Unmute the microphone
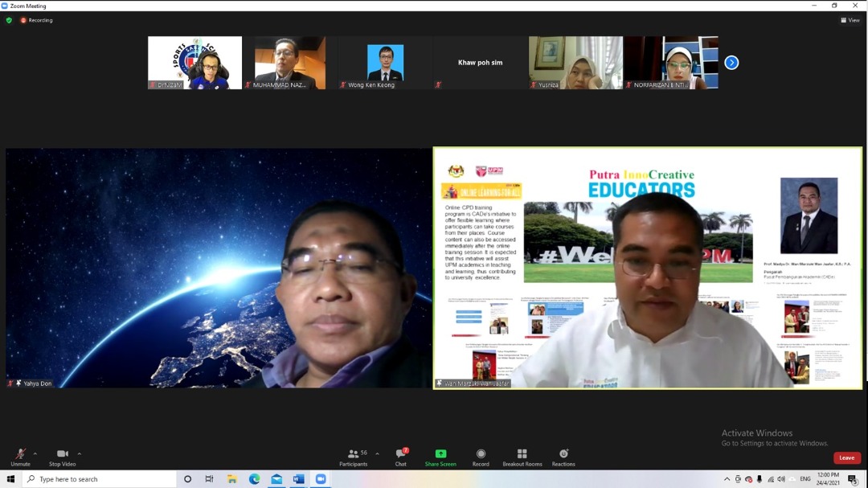Viewport: 868px width, 488px height. [20, 457]
